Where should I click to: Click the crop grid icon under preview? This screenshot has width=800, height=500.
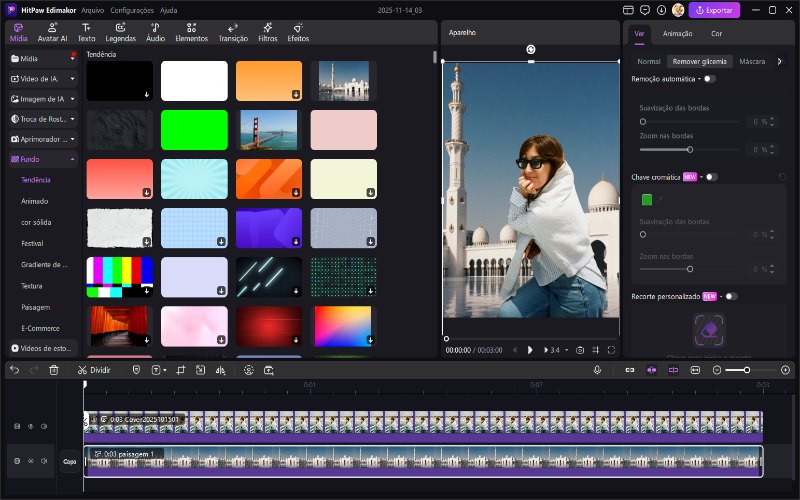tap(595, 350)
